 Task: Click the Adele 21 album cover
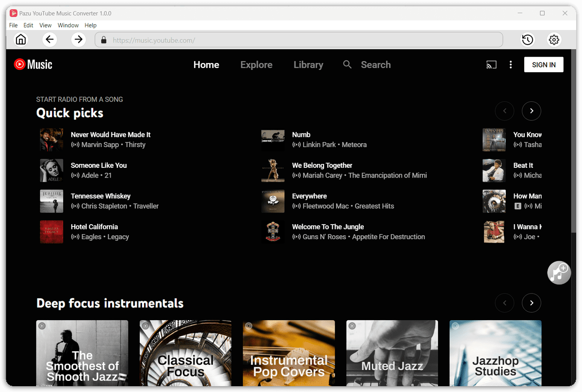click(x=52, y=170)
